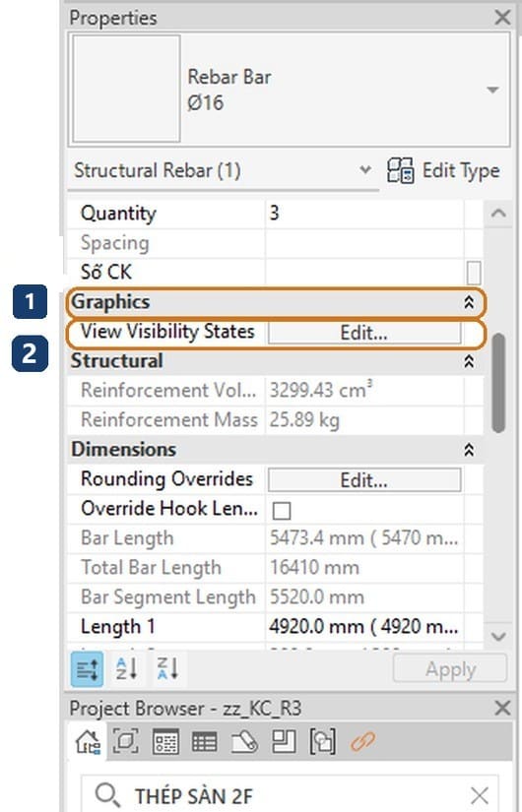Select the View Visibility States label

pos(167,332)
